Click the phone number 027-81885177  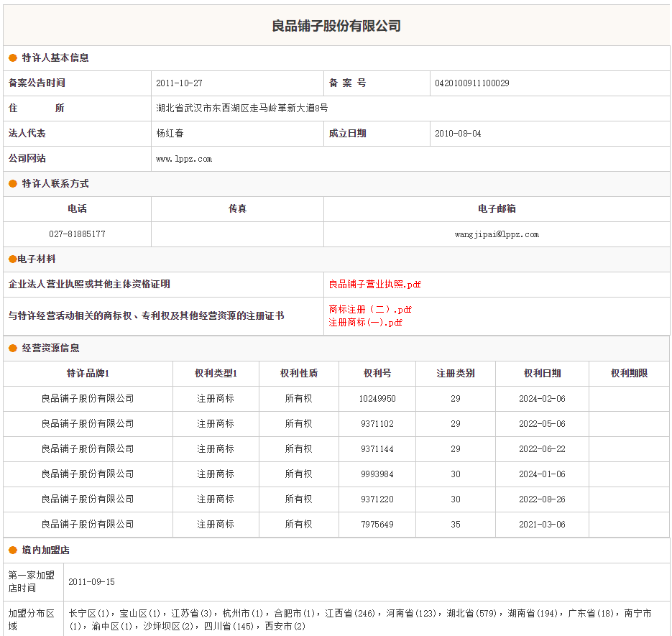coord(77,234)
